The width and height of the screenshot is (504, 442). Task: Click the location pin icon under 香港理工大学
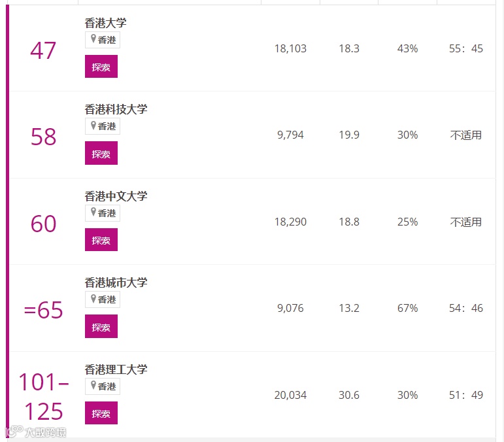coord(93,385)
